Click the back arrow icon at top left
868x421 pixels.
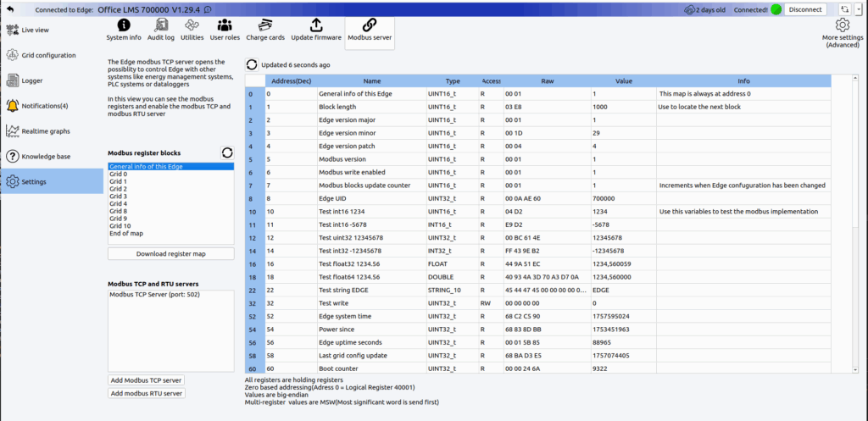tap(10, 10)
